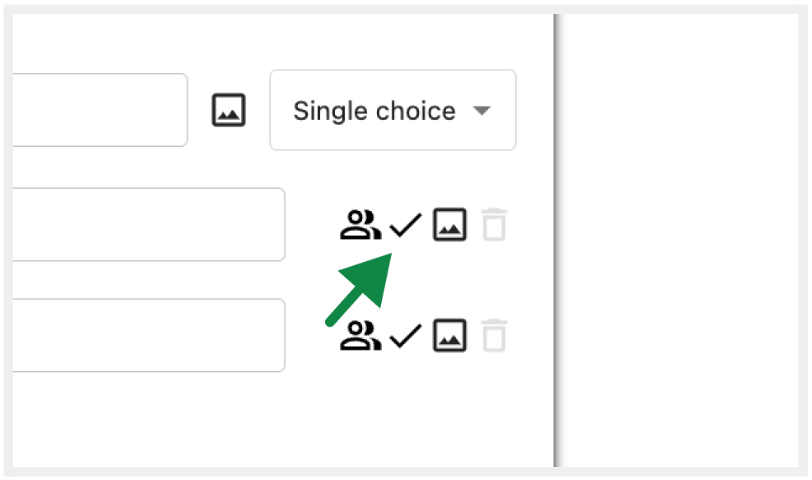The image size is (812, 480).
Task: Click the people icon on first answer
Action: click(x=360, y=226)
